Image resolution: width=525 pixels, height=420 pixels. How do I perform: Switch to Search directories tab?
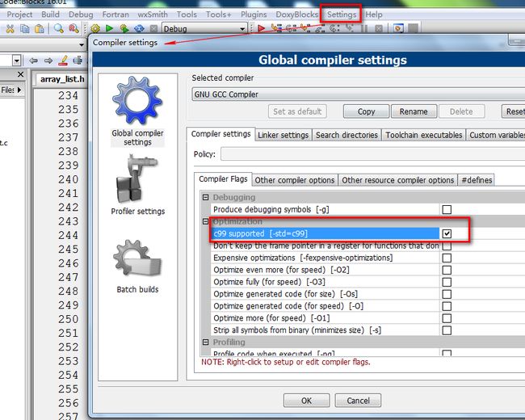(x=346, y=135)
